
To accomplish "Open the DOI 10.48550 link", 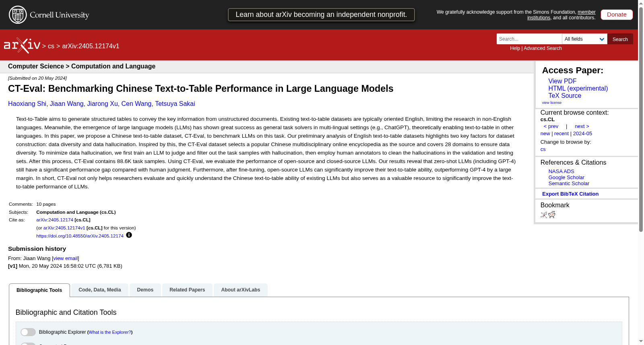I will point(80,236).
